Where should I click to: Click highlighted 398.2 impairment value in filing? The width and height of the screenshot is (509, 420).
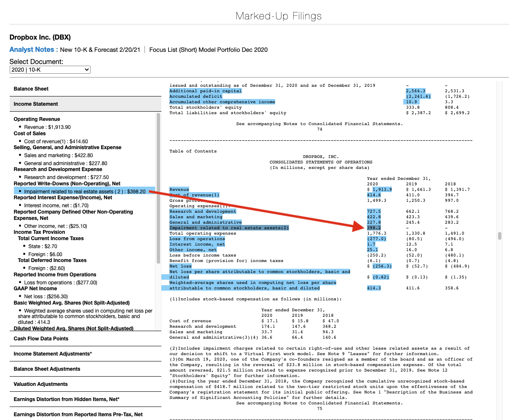(x=374, y=228)
